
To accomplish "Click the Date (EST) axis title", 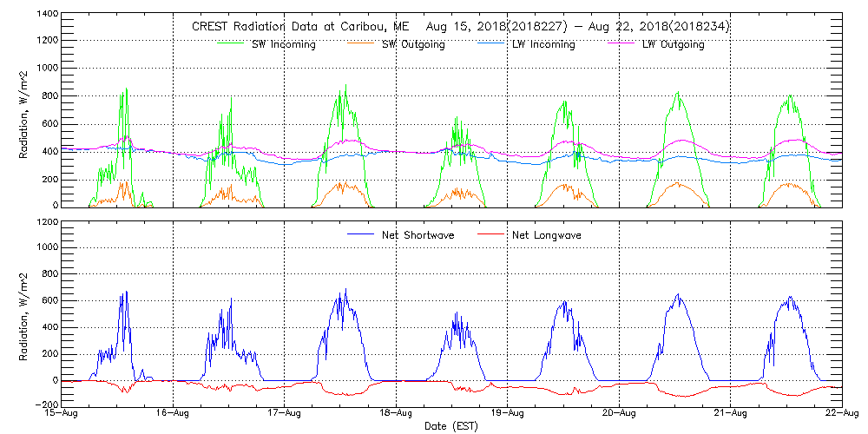I will pos(452,426).
